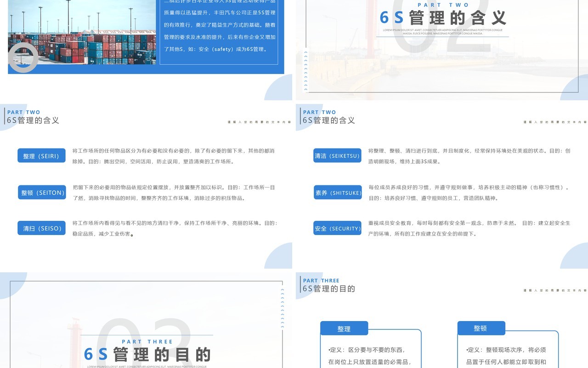This screenshot has height=368, width=588.
Task: Select the PART TWO label above the SEIRI slide header
Action: pyautogui.click(x=23, y=112)
